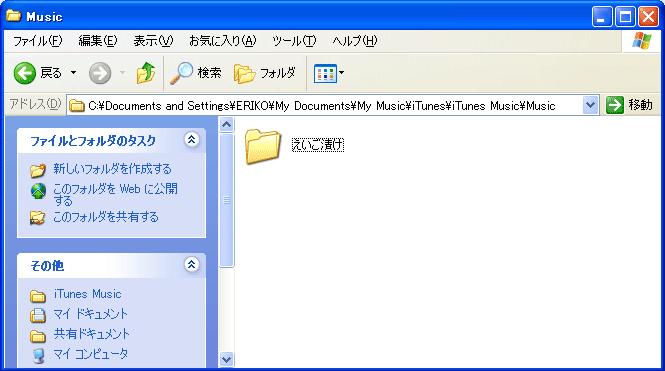Screen dimensions: 665x371
Task: Click the share folder task icon
Action: 37,218
